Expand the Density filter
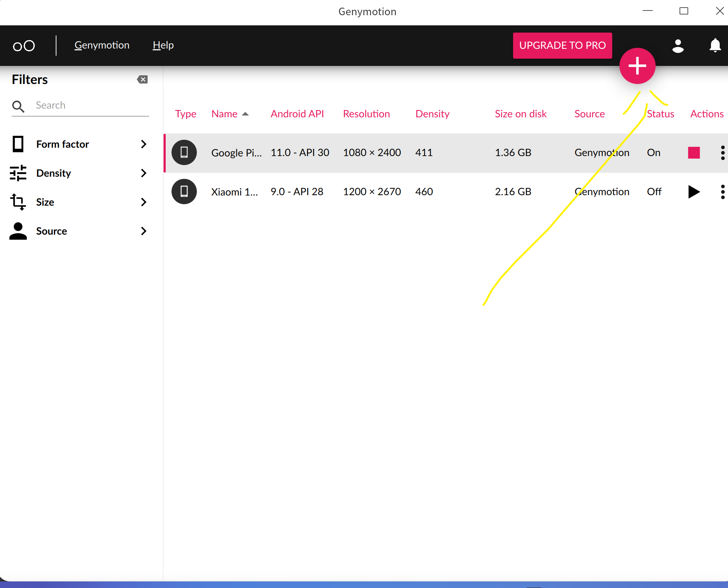The height and width of the screenshot is (588, 728). coord(144,173)
